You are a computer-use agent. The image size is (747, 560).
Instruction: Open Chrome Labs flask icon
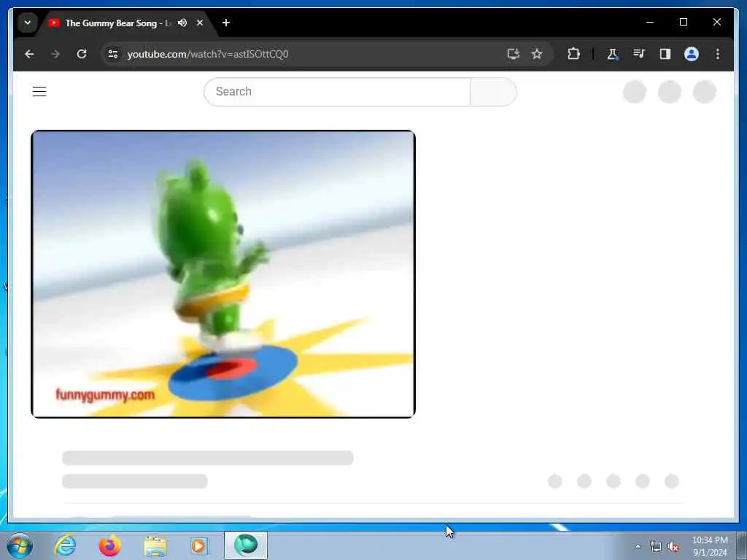612,54
